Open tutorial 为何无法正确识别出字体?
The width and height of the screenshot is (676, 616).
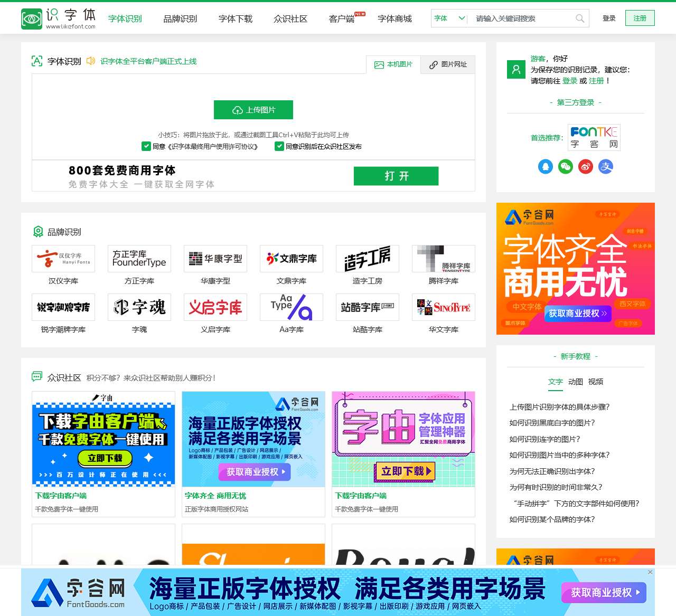pos(552,471)
